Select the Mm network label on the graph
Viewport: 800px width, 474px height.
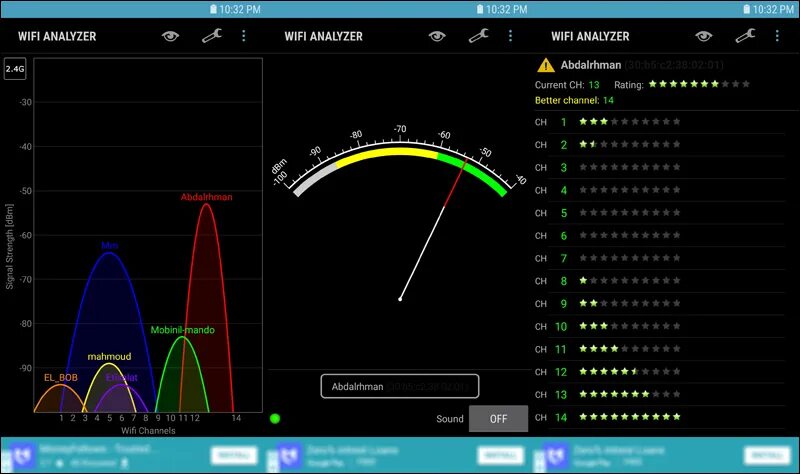pos(110,245)
